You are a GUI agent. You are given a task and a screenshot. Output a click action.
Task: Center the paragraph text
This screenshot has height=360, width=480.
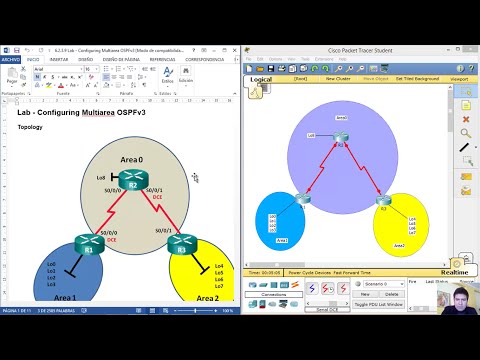pyautogui.click(x=114, y=77)
